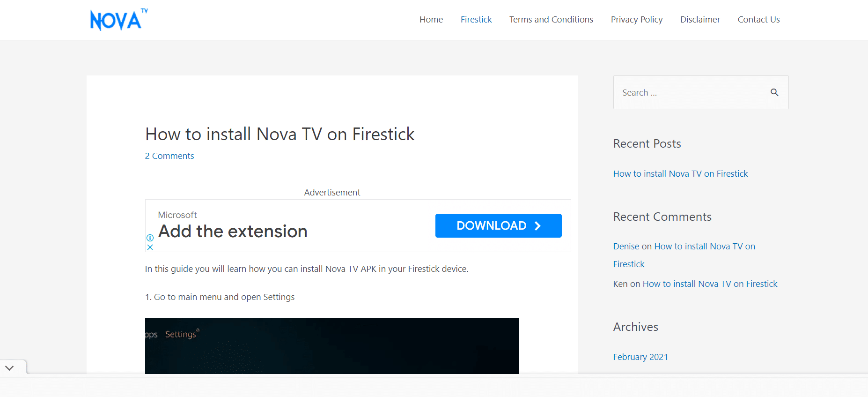The width and height of the screenshot is (868, 397).
Task: Click the 'Recent Comments' heading
Action: pos(662,217)
